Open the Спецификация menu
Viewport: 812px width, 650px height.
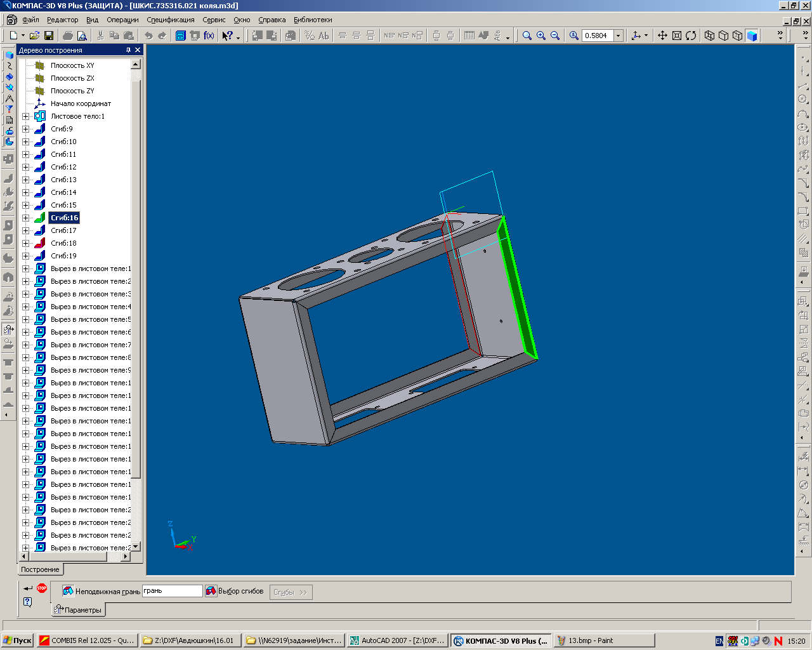(171, 20)
